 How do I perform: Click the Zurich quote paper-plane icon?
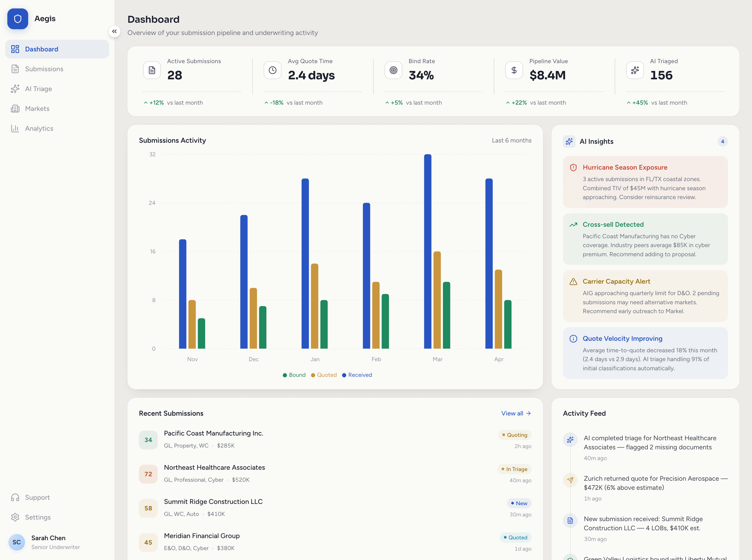coord(570,480)
